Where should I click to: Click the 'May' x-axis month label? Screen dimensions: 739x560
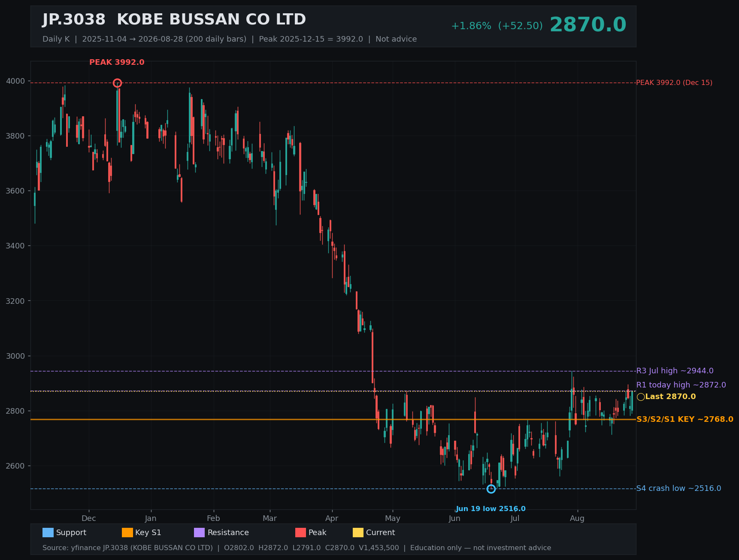pyautogui.click(x=393, y=518)
